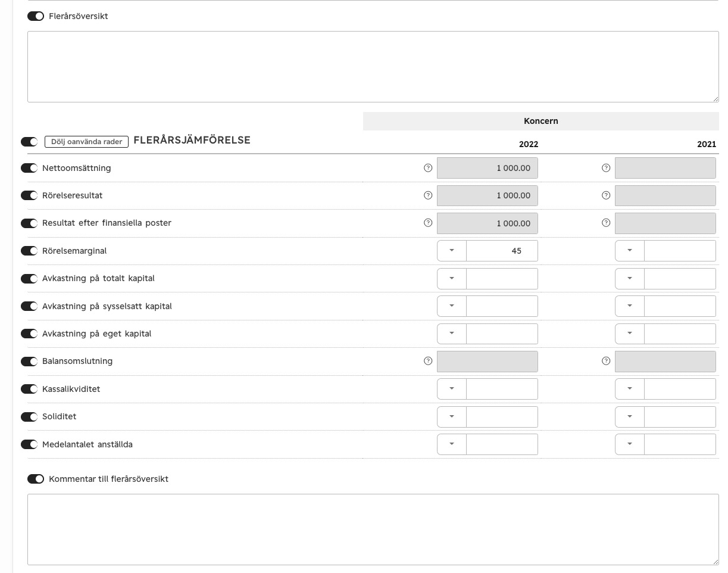728x573 pixels.
Task: Click Avkastning på totalt kapital 2022 field
Action: click(x=502, y=278)
